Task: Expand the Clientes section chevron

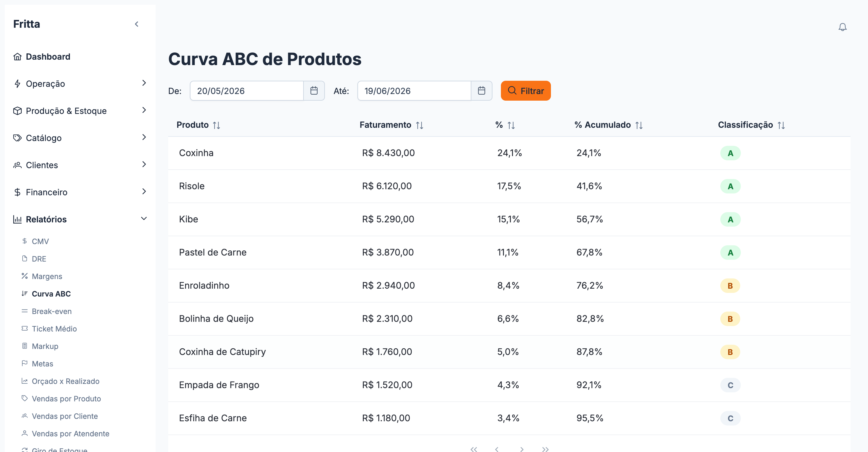Action: click(x=144, y=164)
